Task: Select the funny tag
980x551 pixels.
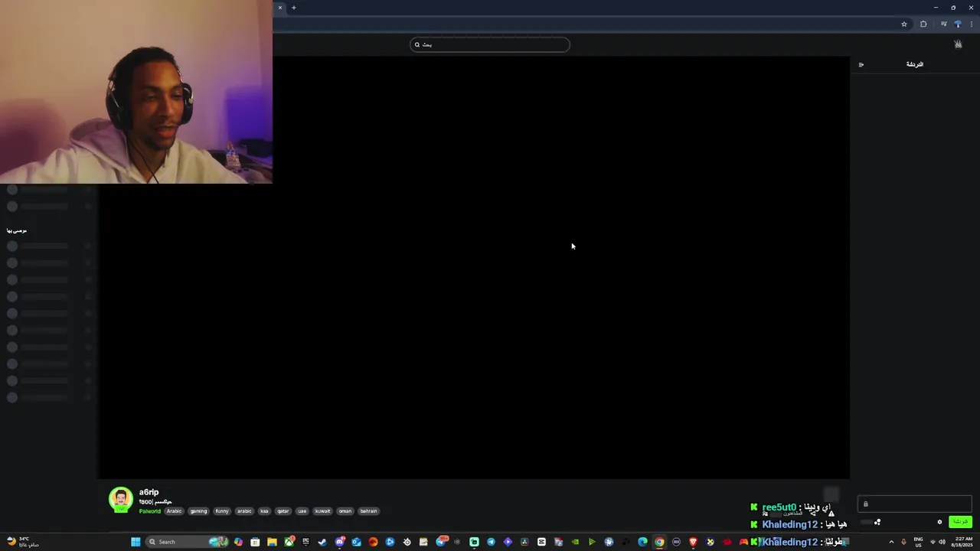Action: tap(222, 511)
